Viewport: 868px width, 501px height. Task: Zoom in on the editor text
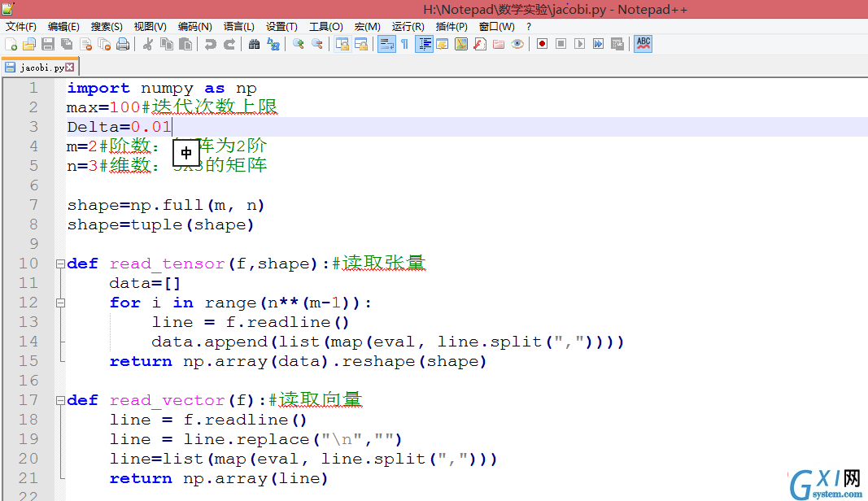(x=299, y=44)
